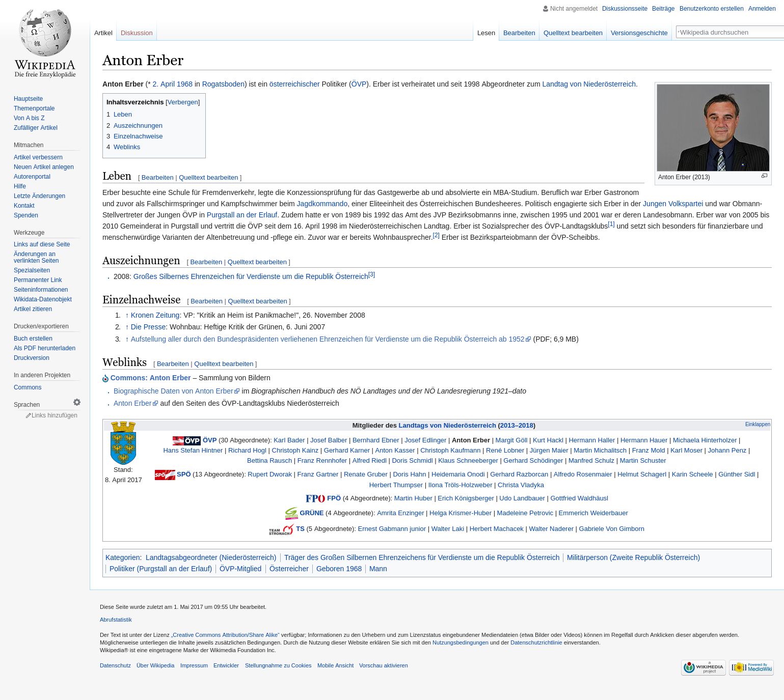Click the 2. April 1968 date link
This screenshot has width=784, height=700.
point(173,84)
